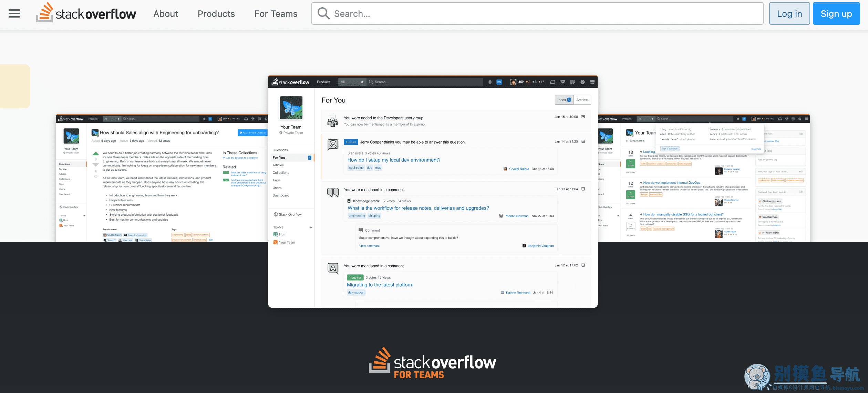Open 'How do we implement internal DevOps' in right screenshot
Screen dimensions: 868x393
[672, 183]
